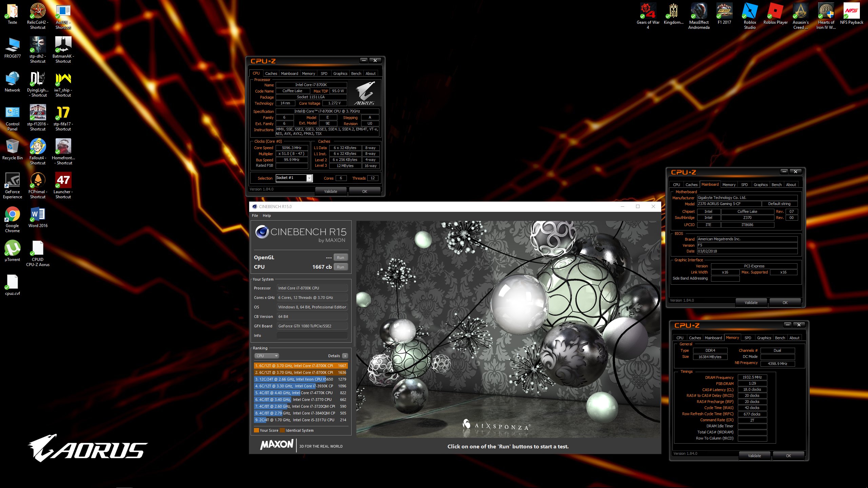Open Cinebench Help menu
The image size is (868, 488).
[x=267, y=216]
